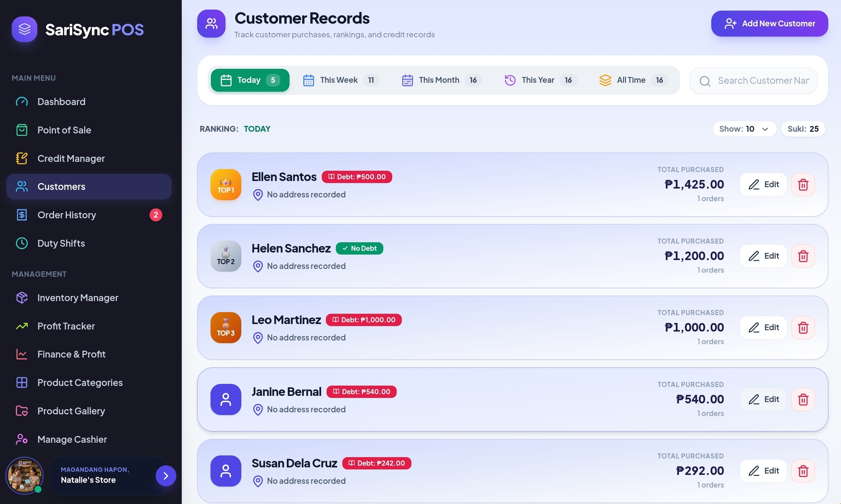
Task: Click Ellen Santos Debt ₱500.00 tag
Action: tap(357, 177)
